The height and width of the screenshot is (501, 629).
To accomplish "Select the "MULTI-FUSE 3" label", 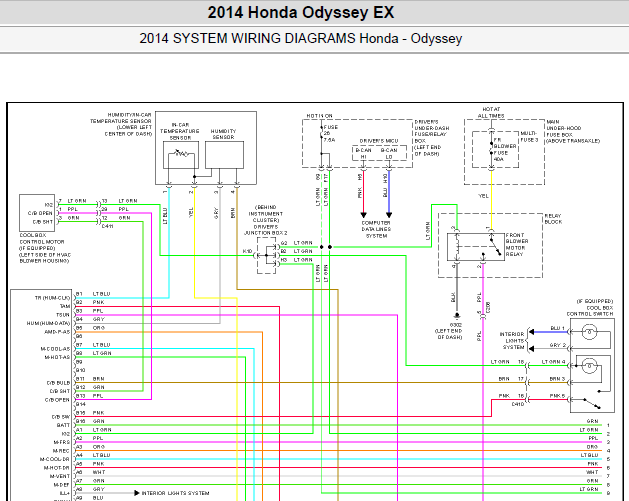I will tap(530, 136).
